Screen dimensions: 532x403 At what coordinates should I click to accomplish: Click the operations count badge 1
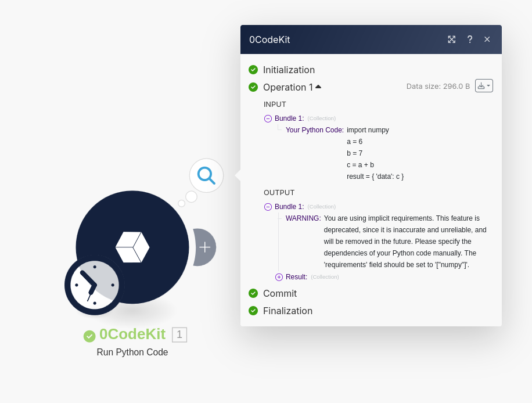pos(179,335)
